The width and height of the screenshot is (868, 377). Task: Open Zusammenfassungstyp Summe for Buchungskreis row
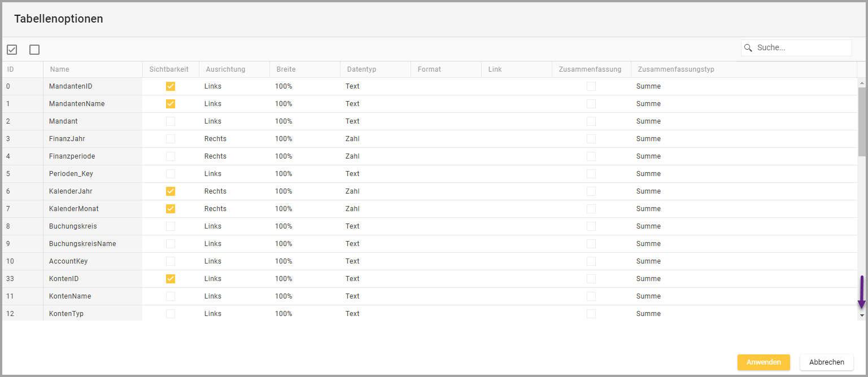coord(648,226)
